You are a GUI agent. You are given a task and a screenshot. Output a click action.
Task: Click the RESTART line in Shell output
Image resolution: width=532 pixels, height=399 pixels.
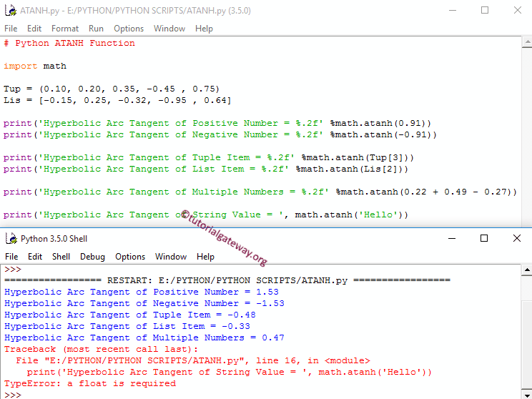227,280
